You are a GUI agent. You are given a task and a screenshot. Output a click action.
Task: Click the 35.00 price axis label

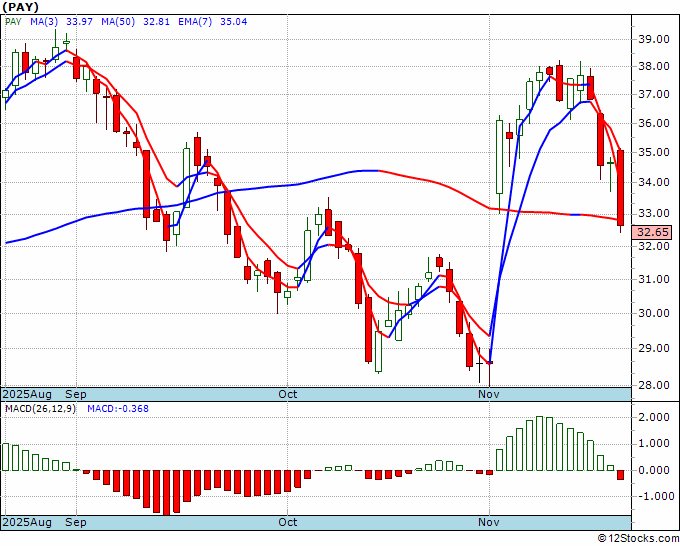click(x=654, y=152)
